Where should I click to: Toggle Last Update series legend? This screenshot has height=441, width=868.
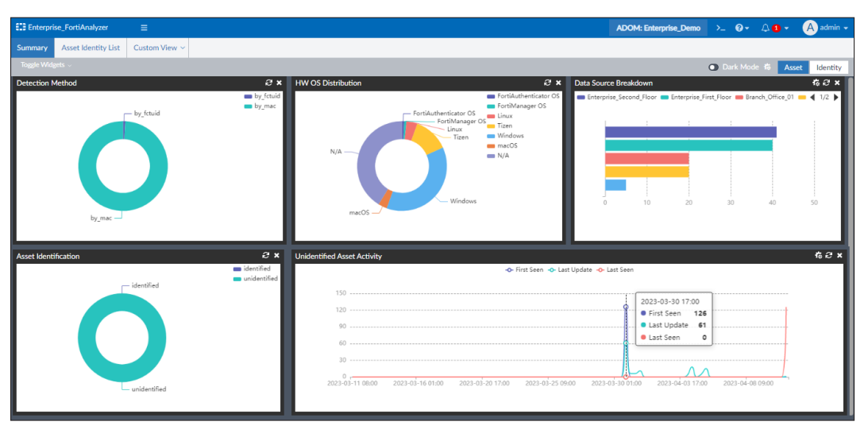click(569, 270)
